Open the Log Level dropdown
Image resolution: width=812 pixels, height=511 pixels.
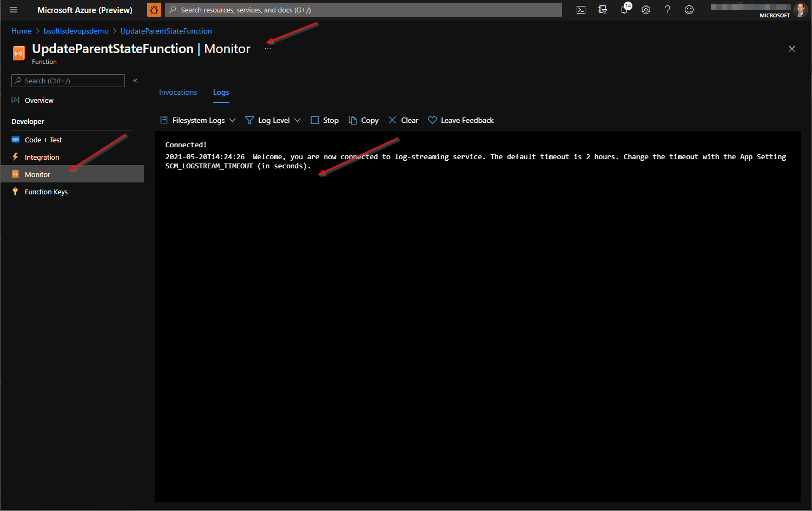click(x=273, y=120)
